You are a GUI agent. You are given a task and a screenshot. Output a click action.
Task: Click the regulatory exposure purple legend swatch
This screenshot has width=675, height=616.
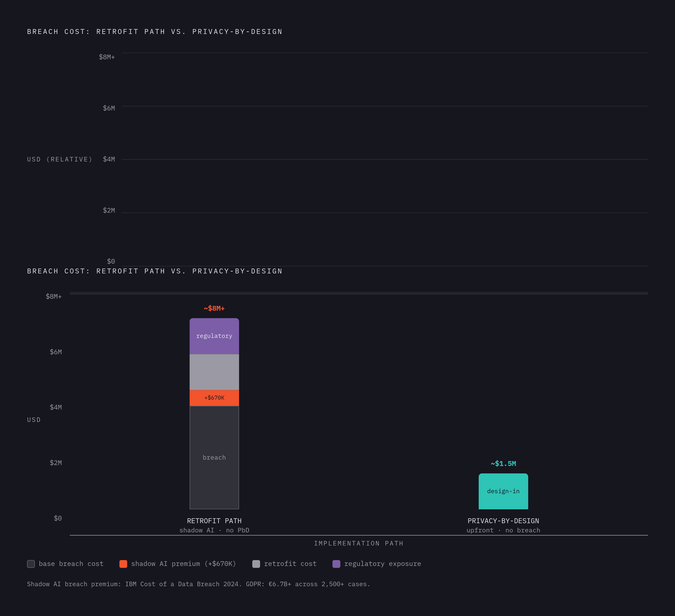tap(337, 564)
